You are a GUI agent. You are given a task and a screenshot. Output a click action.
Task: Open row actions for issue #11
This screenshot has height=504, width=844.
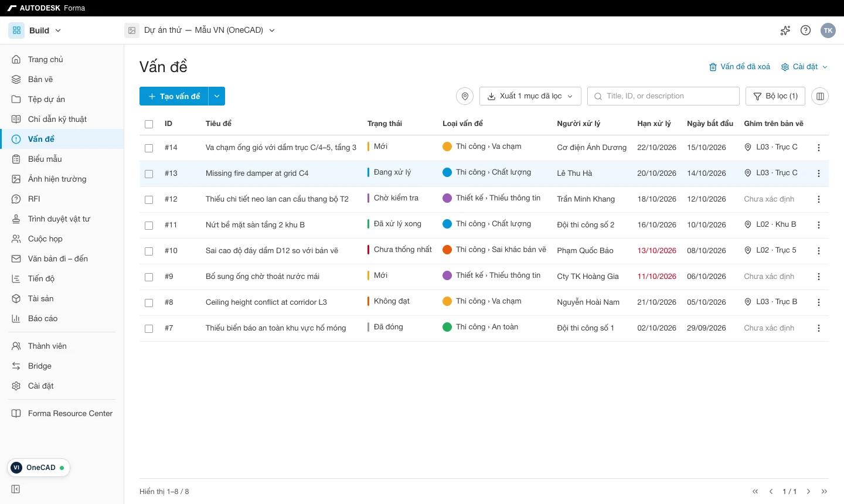point(819,225)
